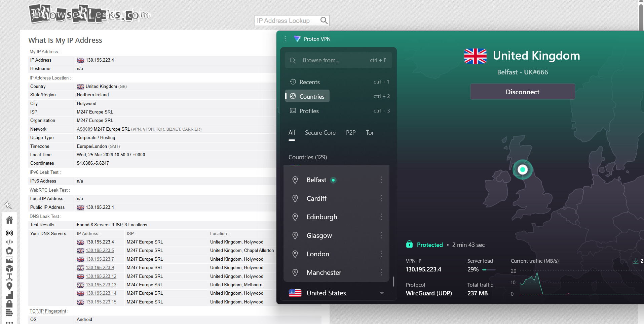Image resolution: width=644 pixels, height=324 pixels.
Task: Click the SSL lock icon in the sidebar
Action: tap(9, 304)
